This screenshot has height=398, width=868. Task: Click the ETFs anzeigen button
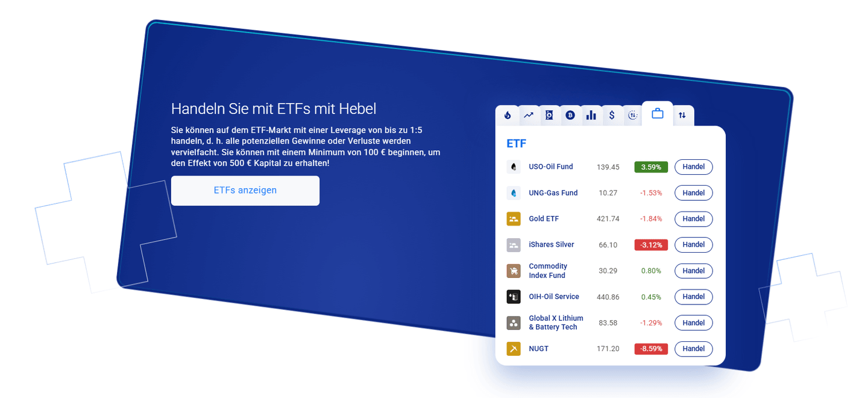coord(245,191)
